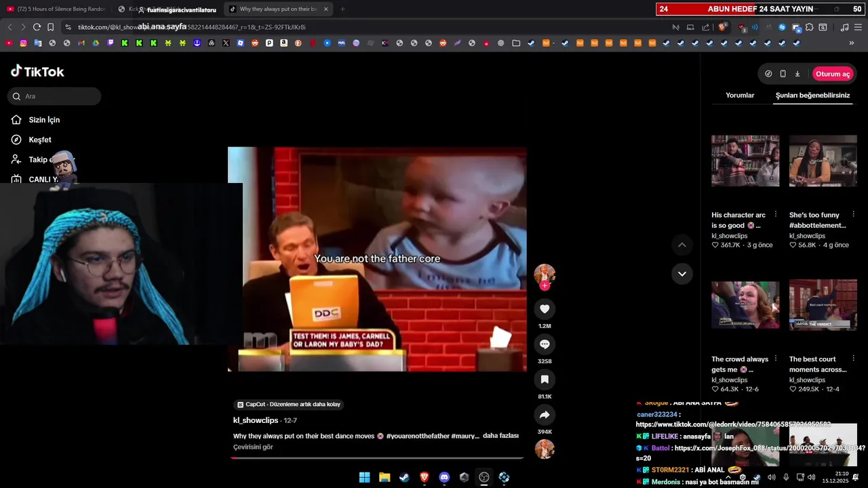The width and height of the screenshot is (868, 488).
Task: Click the TikTok coins icon near Oturum aç
Action: pos(768,74)
